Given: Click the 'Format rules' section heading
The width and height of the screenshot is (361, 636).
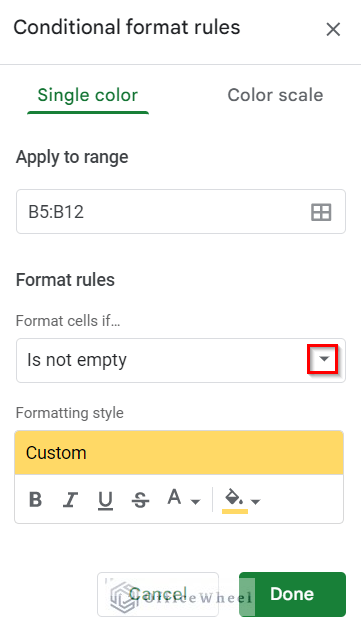Looking at the screenshot, I should (x=65, y=280).
